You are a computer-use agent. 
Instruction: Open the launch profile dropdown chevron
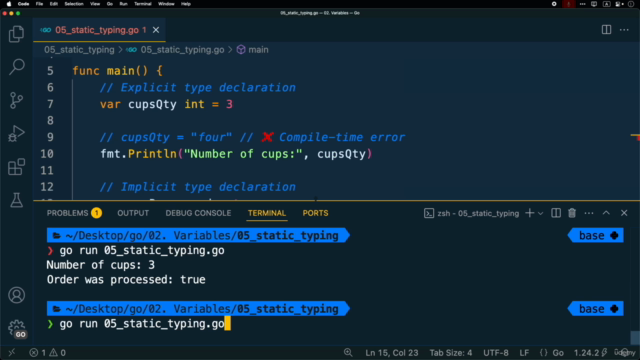(x=540, y=213)
